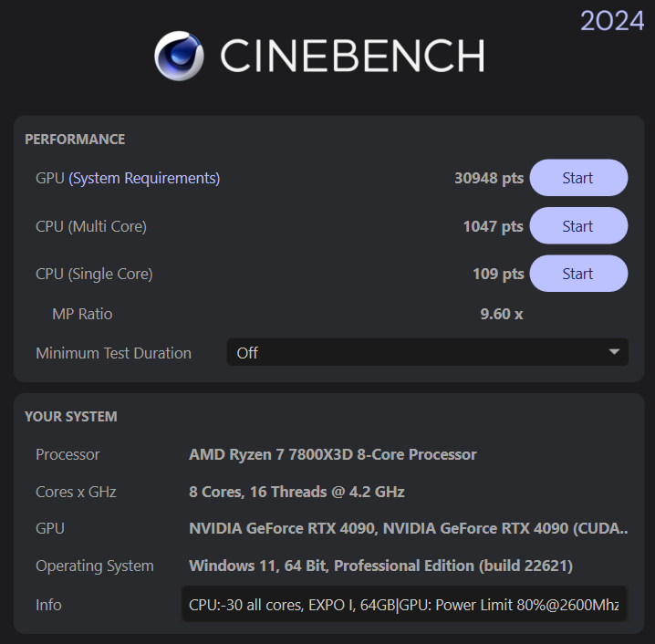This screenshot has height=644, width=655.
Task: Click the Windows 11 operating system entry
Action: pyautogui.click(x=380, y=566)
